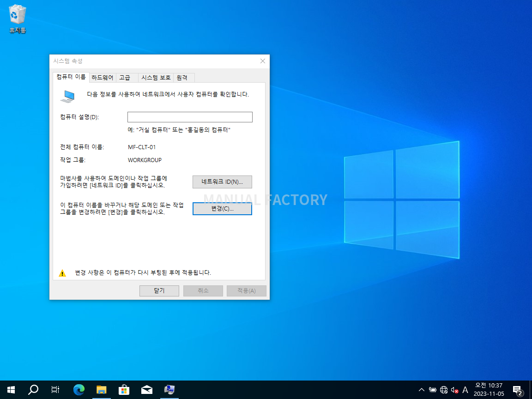Screen dimensions: 532x399
Task: Open Microsoft Store from taskbar
Action: pyautogui.click(x=124, y=390)
